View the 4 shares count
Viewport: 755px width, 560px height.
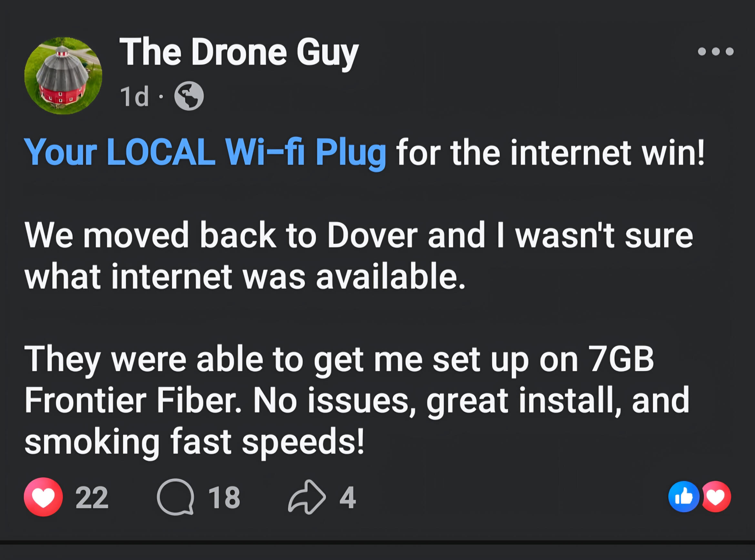pyautogui.click(x=348, y=497)
